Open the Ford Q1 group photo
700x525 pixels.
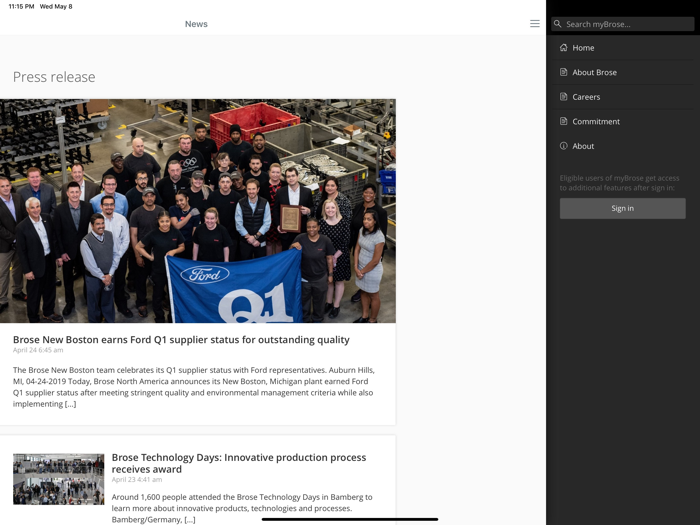coord(198,211)
